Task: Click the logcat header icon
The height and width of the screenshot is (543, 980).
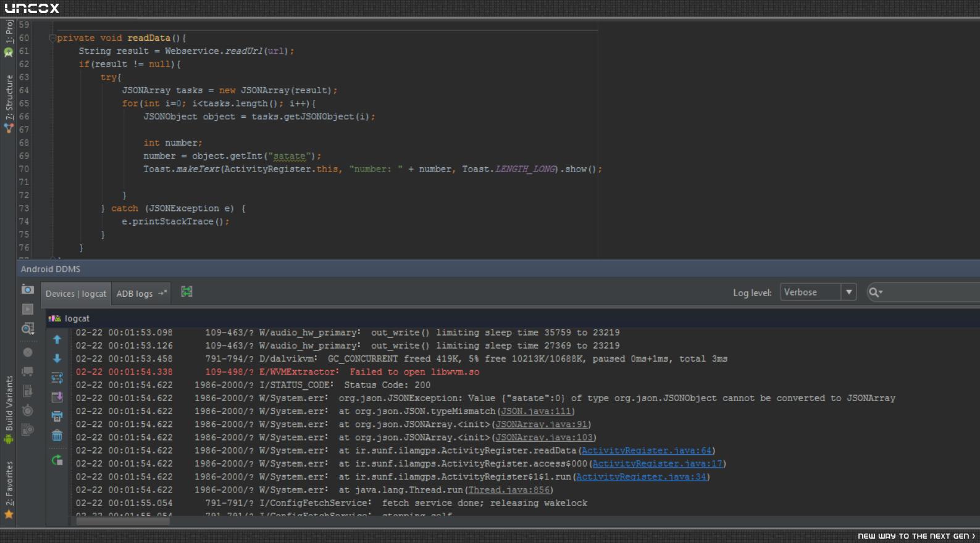Action: click(55, 318)
